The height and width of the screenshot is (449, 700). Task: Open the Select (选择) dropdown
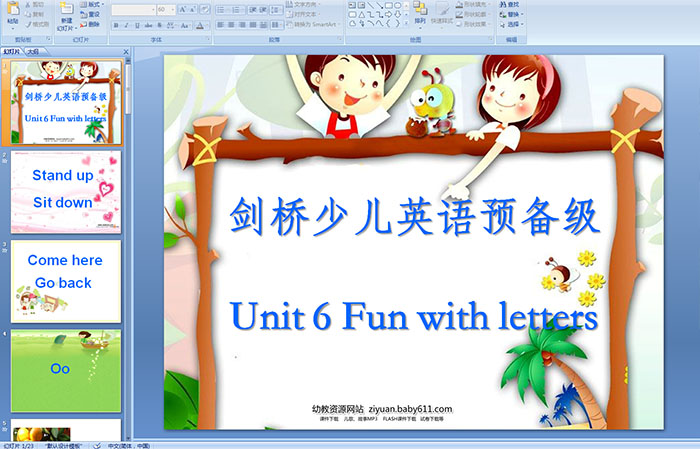[x=512, y=24]
